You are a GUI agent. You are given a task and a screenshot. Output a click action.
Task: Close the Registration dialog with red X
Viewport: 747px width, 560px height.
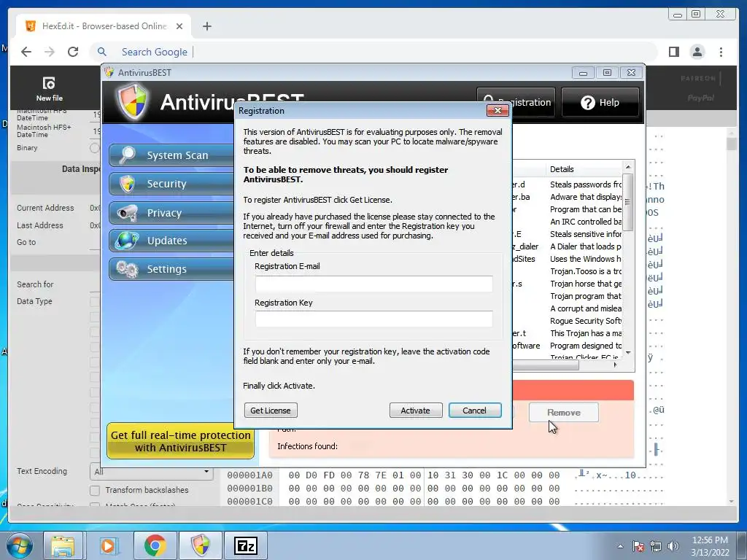(498, 111)
